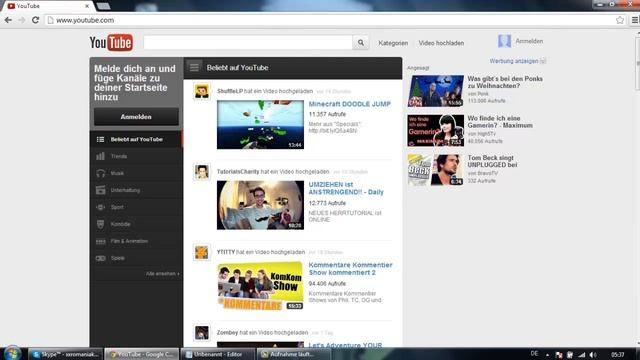This screenshot has width=640, height=360.
Task: Select Trends in the sidebar
Action: (x=136, y=156)
